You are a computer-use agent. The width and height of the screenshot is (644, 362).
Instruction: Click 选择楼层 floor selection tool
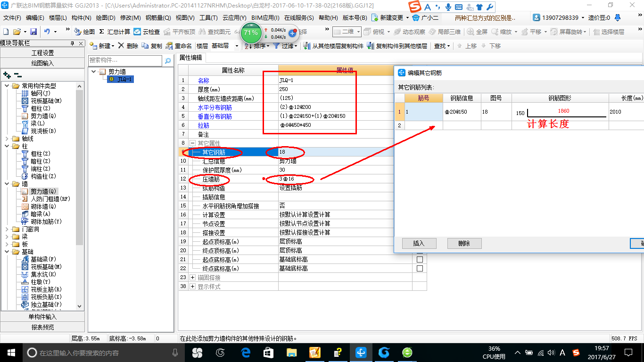(609, 32)
